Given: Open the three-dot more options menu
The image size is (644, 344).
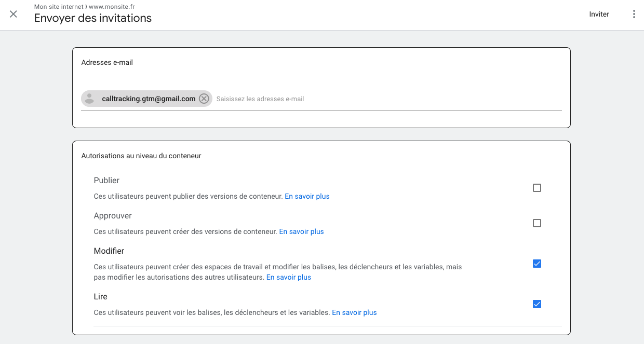Looking at the screenshot, I should coord(634,14).
